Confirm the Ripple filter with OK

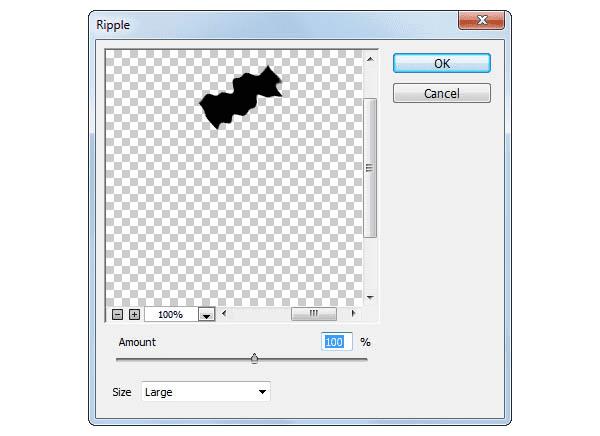click(442, 63)
